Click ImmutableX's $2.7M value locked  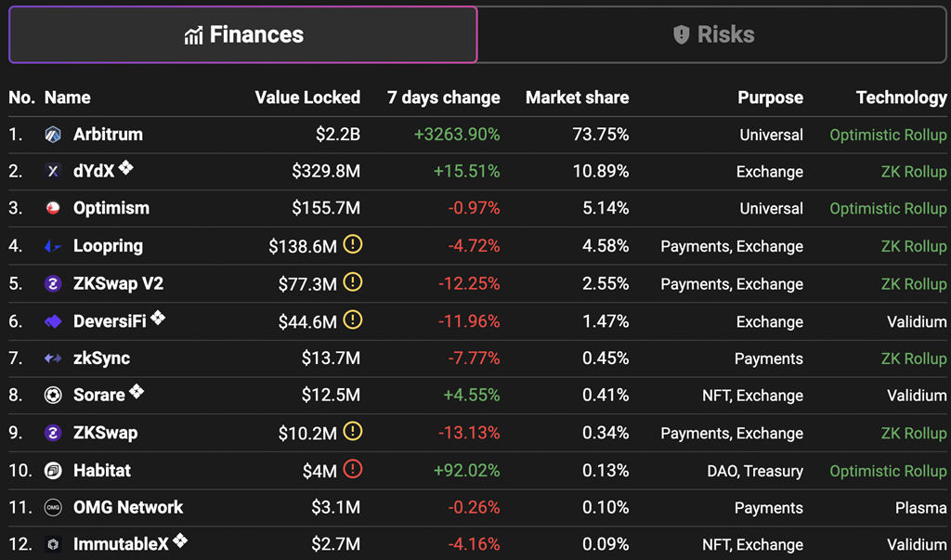[x=335, y=544]
